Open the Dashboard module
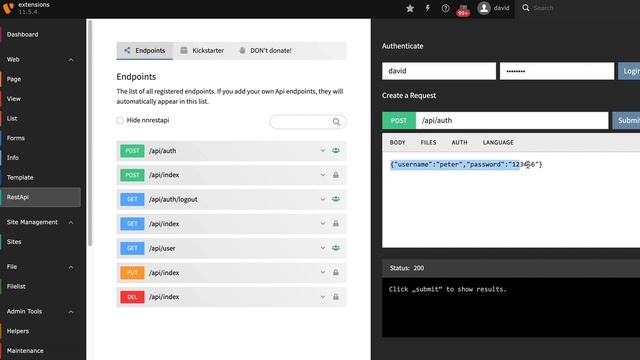Image resolution: width=640 pixels, height=360 pixels. point(40,35)
